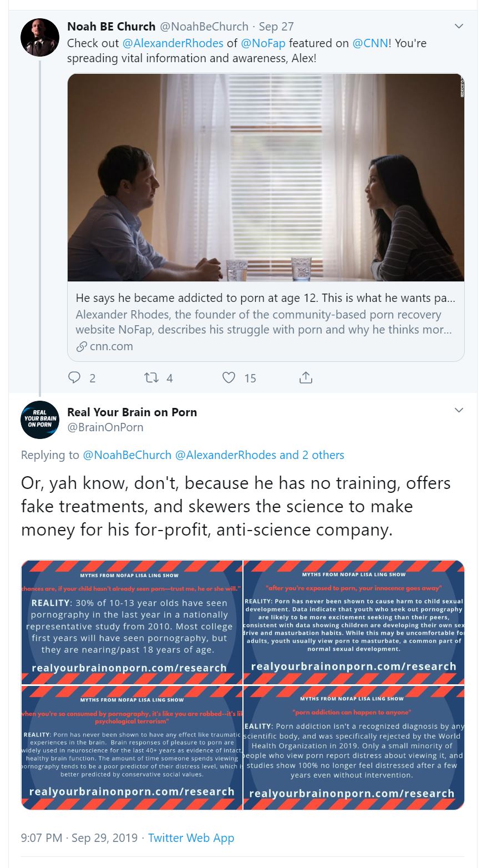The image size is (487, 868).
Task: Click the link icon beside cnn.com
Action: pyautogui.click(x=82, y=347)
